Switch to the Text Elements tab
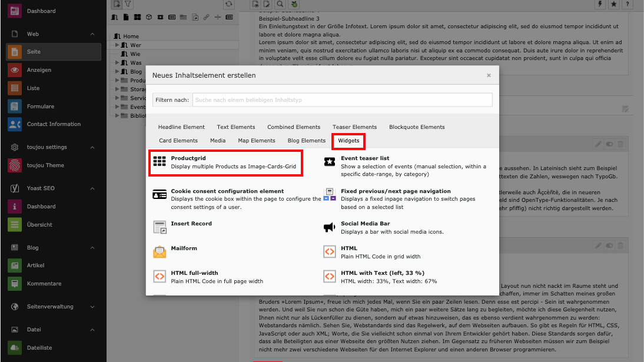 pyautogui.click(x=236, y=127)
